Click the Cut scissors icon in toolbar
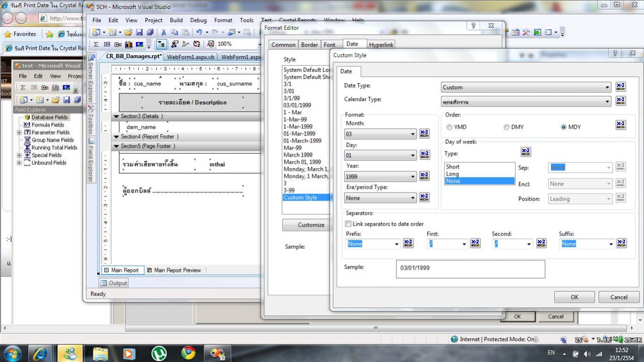644x362 pixels. (x=164, y=33)
